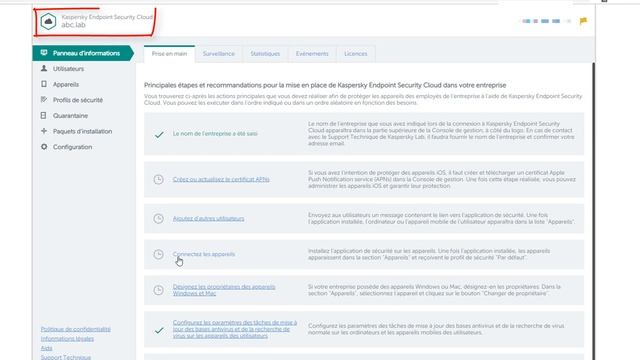Open Panneau d'informations in sidebar
The height and width of the screenshot is (360, 640).
tap(83, 53)
